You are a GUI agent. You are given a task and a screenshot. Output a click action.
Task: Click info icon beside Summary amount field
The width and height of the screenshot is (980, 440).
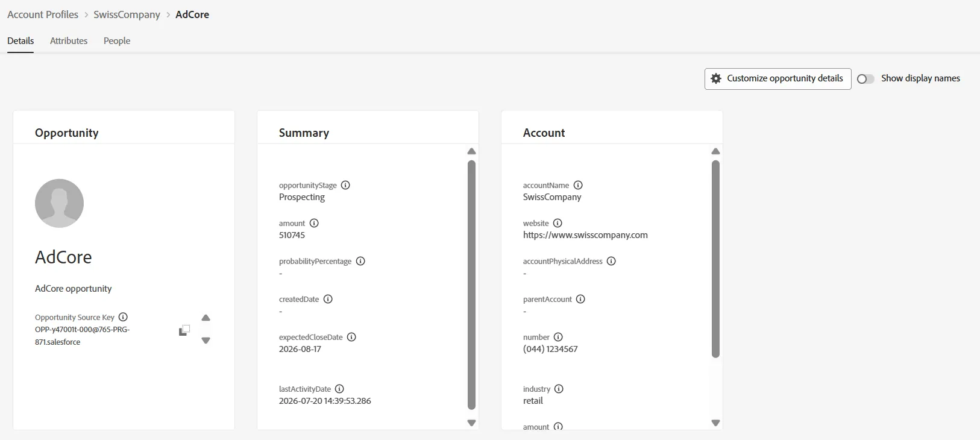point(314,223)
